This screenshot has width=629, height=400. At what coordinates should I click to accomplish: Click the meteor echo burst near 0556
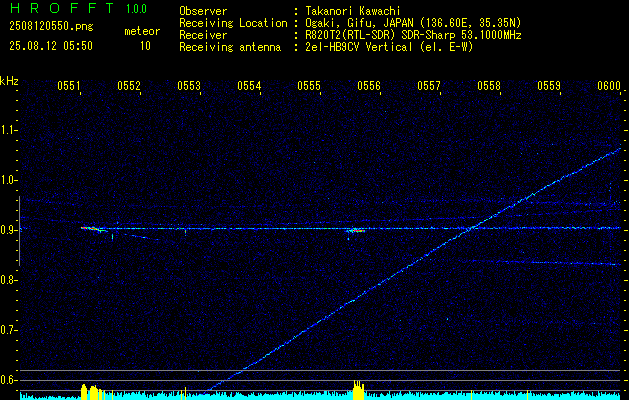pos(356,230)
